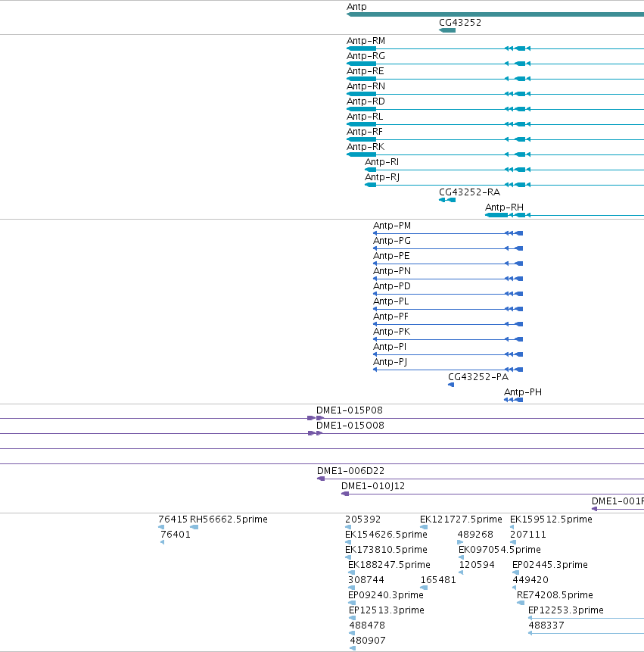Select the Antp gene label
This screenshot has height=652, width=644.
click(356, 7)
